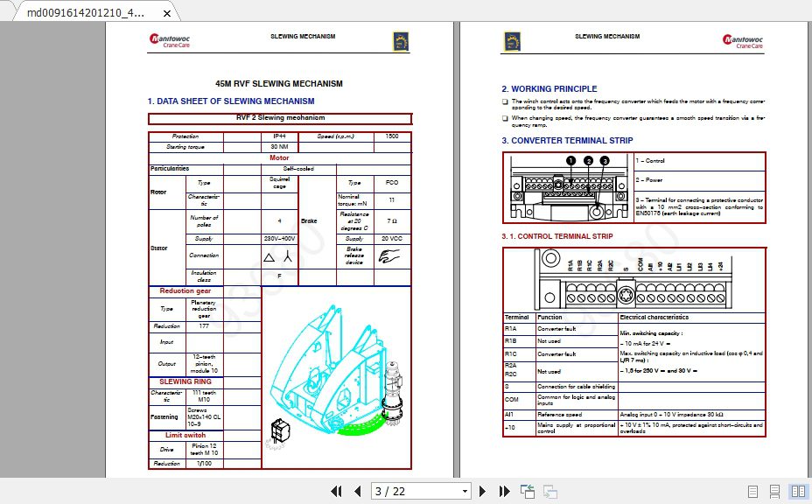Click 'Connection for cable shielding' cell
Viewport: 812px width, 504px height.
pos(577,387)
